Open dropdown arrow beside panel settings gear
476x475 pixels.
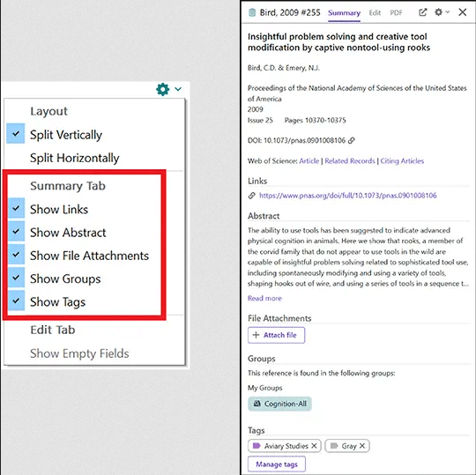coord(448,12)
